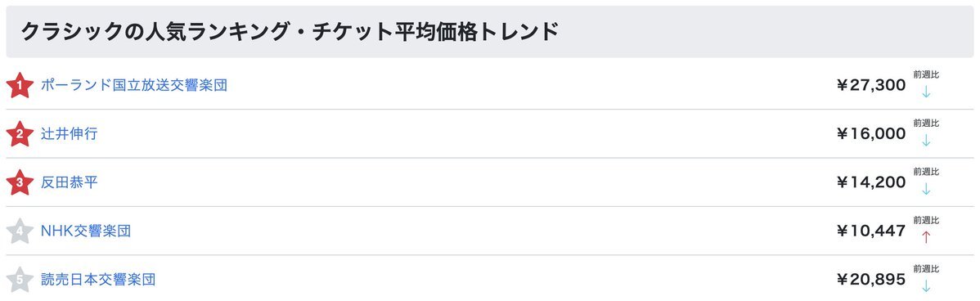Click the gray rank 5 star badge

tap(20, 280)
